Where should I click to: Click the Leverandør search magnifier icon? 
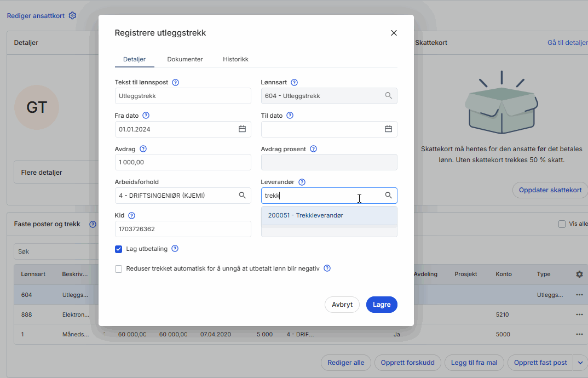tap(388, 196)
